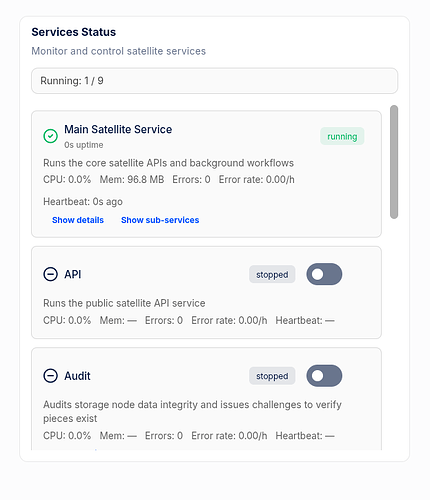Click the public satellite API service description
430x500 pixels.
click(x=124, y=303)
